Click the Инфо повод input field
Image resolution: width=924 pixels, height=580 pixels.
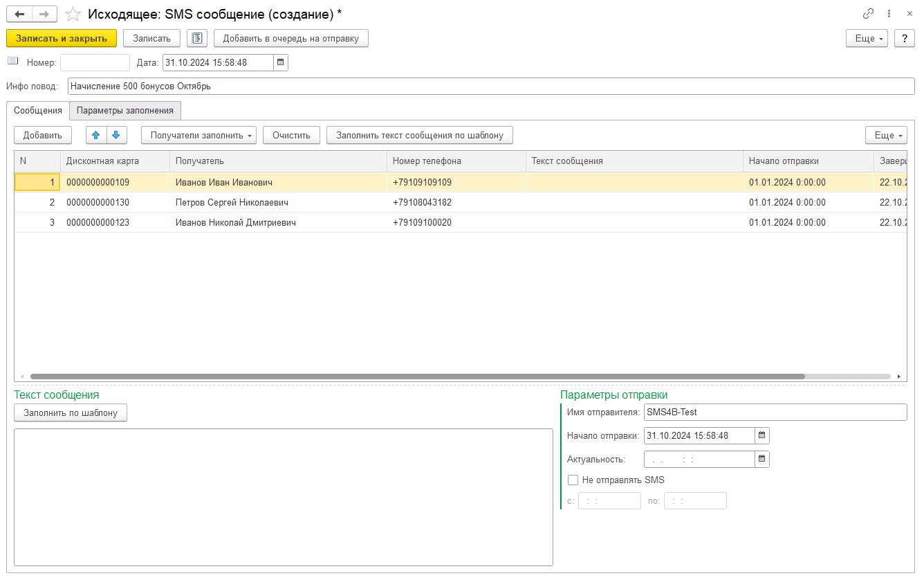491,87
